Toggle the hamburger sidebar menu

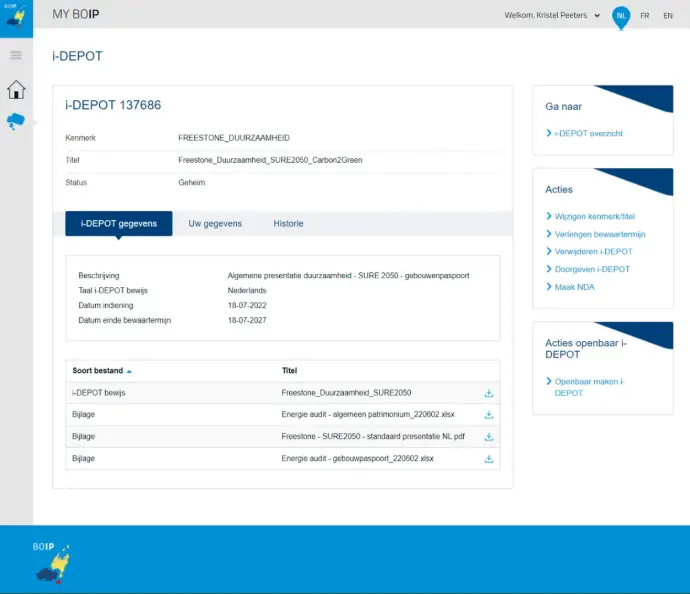(16, 55)
